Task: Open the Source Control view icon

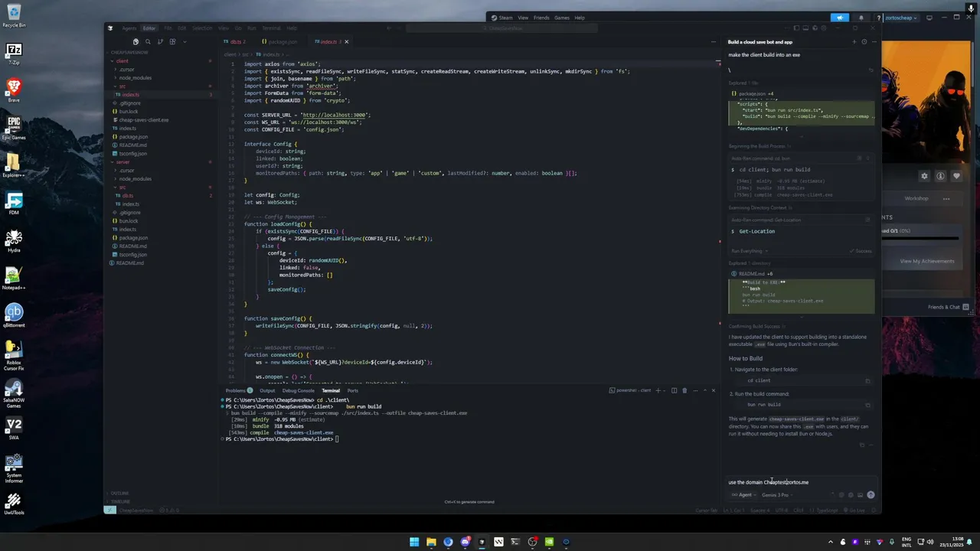Action: pyautogui.click(x=161, y=41)
